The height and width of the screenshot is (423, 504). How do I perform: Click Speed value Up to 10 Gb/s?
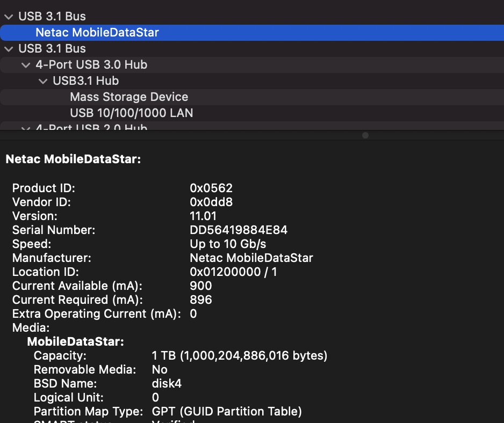[228, 244]
